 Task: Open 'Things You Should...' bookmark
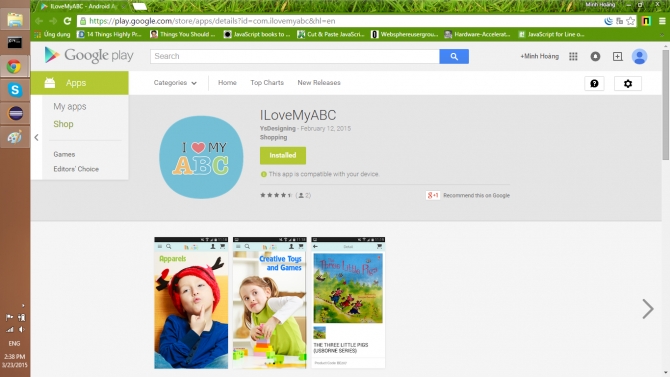(183, 35)
